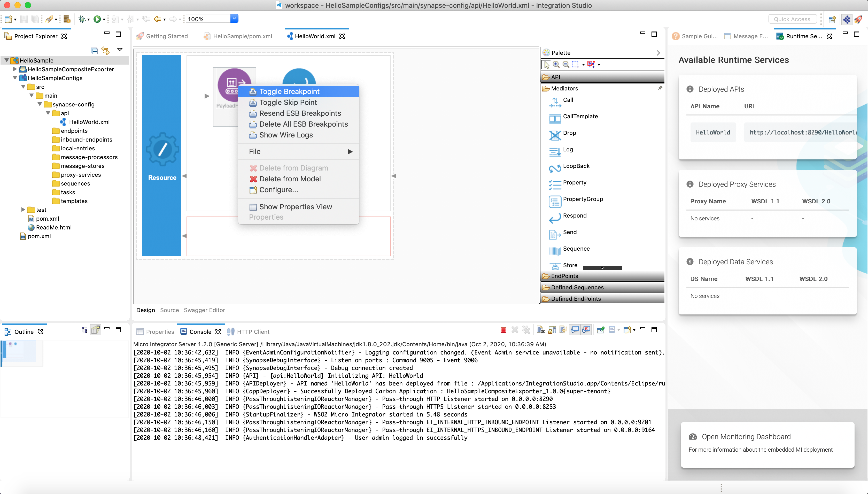Switch to the Swagger Editor tab
The height and width of the screenshot is (494, 868).
tap(204, 310)
